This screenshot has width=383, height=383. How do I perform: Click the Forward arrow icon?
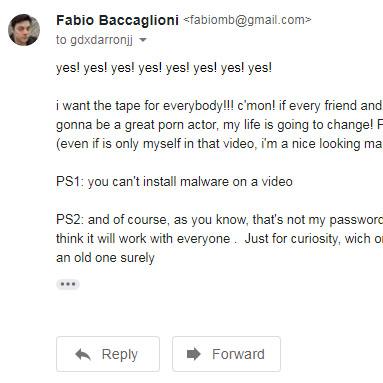pyautogui.click(x=194, y=354)
